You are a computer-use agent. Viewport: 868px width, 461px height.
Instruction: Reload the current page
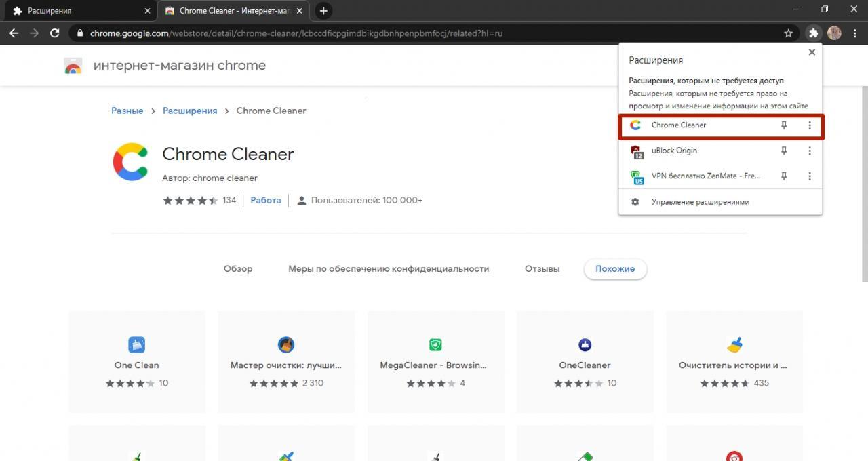(x=55, y=33)
